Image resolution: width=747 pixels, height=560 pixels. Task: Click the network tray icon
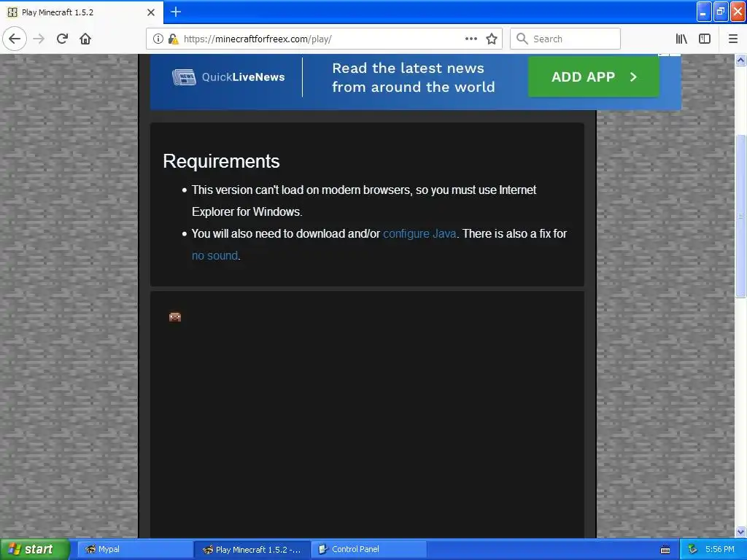pos(693,549)
